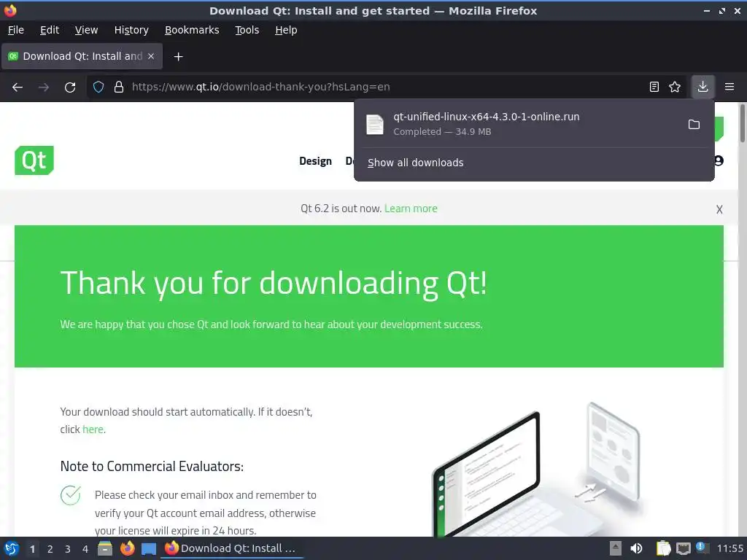
Task: Open the Help menu
Action: point(286,30)
